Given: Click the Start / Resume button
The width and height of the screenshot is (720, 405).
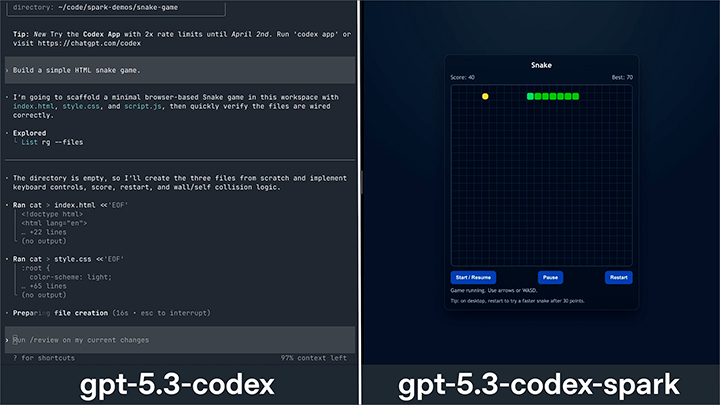Looking at the screenshot, I should 473,277.
